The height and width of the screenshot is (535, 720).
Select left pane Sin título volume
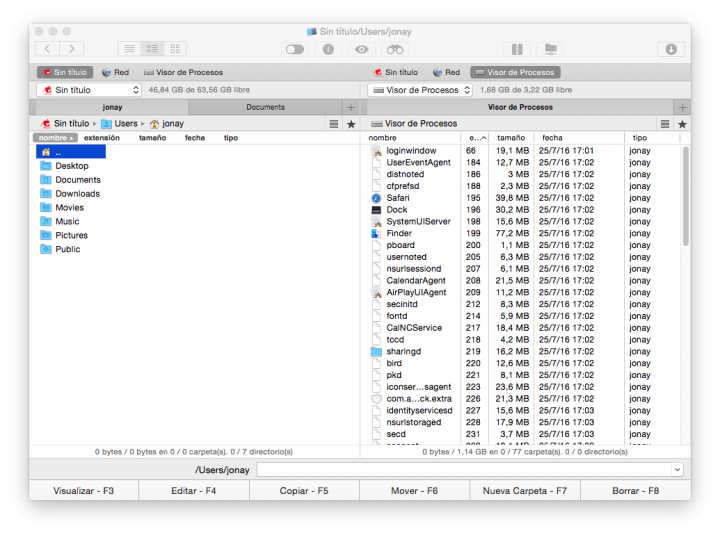pyautogui.click(x=65, y=72)
